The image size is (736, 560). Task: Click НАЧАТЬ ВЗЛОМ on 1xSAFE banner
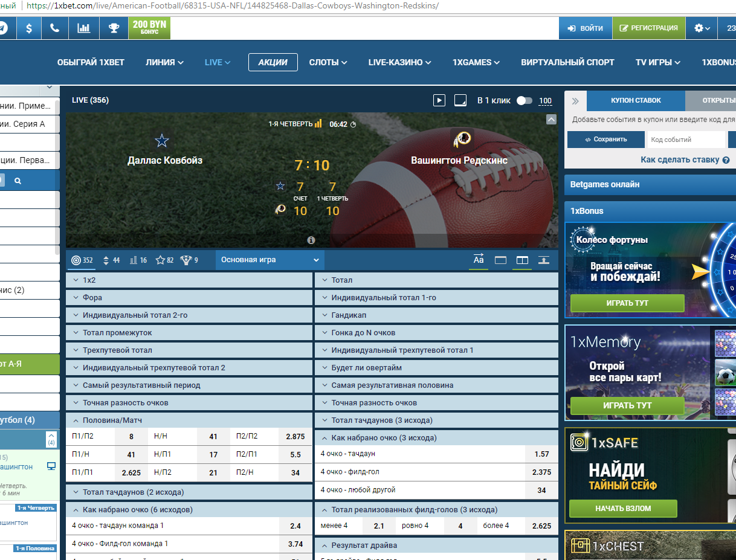(623, 509)
